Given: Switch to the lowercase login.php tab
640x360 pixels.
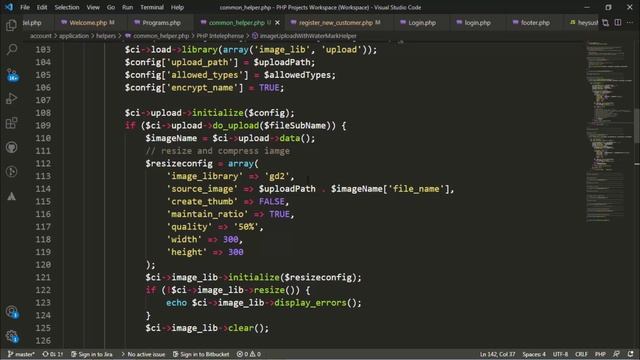Looking at the screenshot, I should (x=478, y=23).
